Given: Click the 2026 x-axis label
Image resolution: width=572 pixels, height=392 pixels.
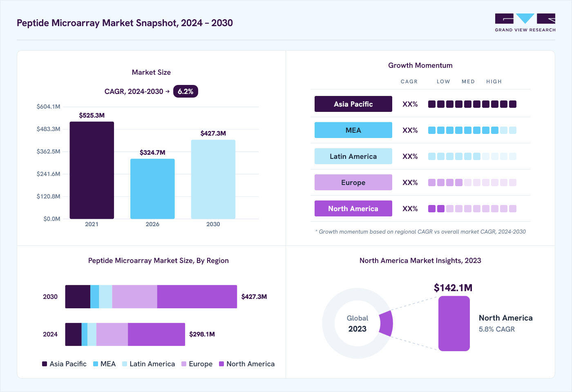Looking at the screenshot, I should [152, 224].
